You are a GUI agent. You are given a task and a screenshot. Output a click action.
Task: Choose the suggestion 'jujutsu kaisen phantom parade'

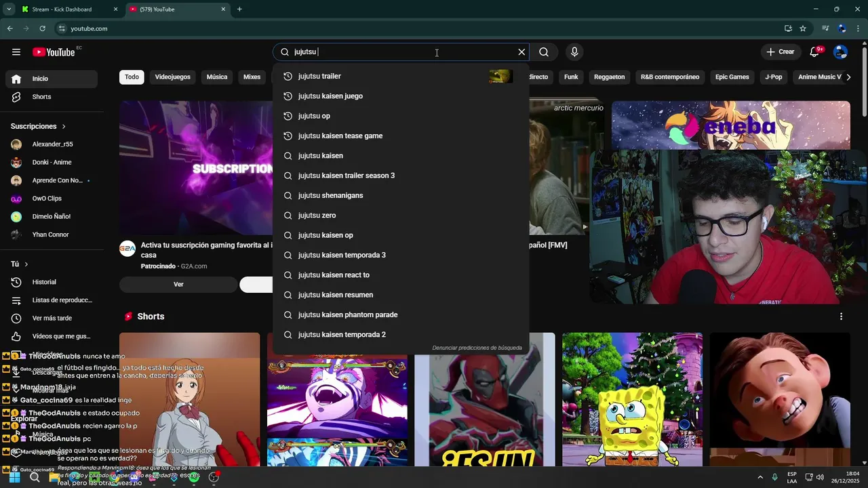[x=401, y=315]
